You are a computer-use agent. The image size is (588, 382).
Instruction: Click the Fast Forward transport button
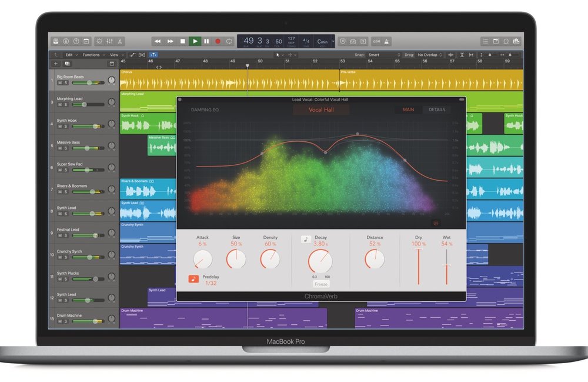171,41
